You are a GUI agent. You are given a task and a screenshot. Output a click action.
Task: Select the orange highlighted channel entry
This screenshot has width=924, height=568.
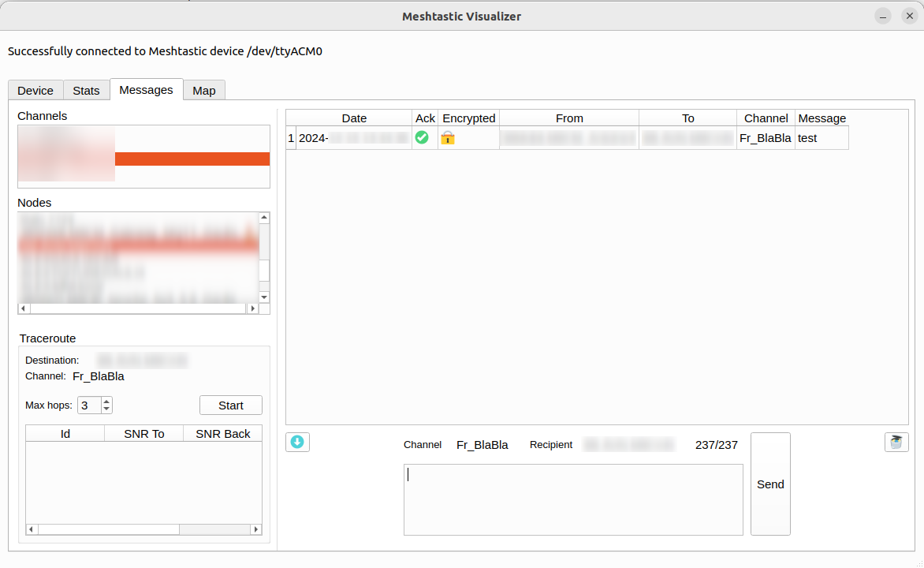pyautogui.click(x=143, y=159)
